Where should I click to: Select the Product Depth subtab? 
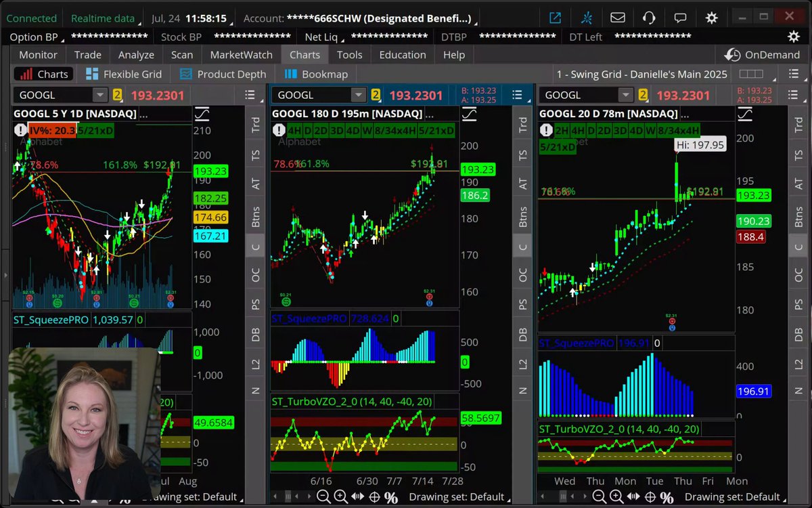[x=223, y=75]
